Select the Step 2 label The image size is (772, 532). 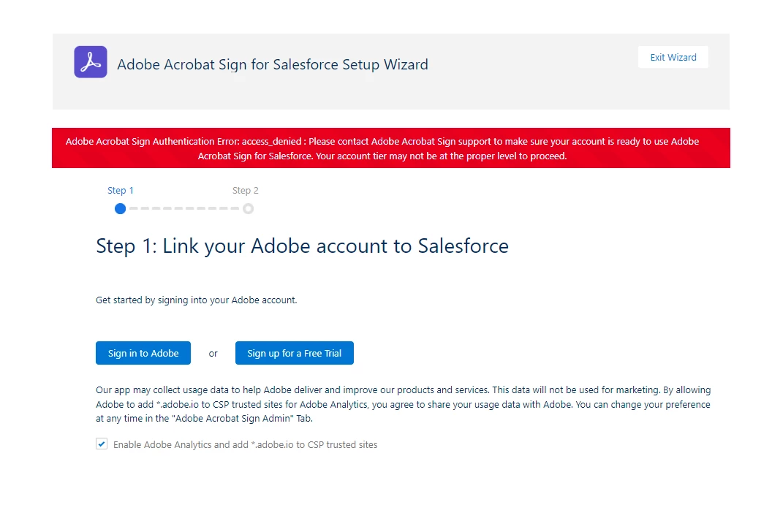245,191
